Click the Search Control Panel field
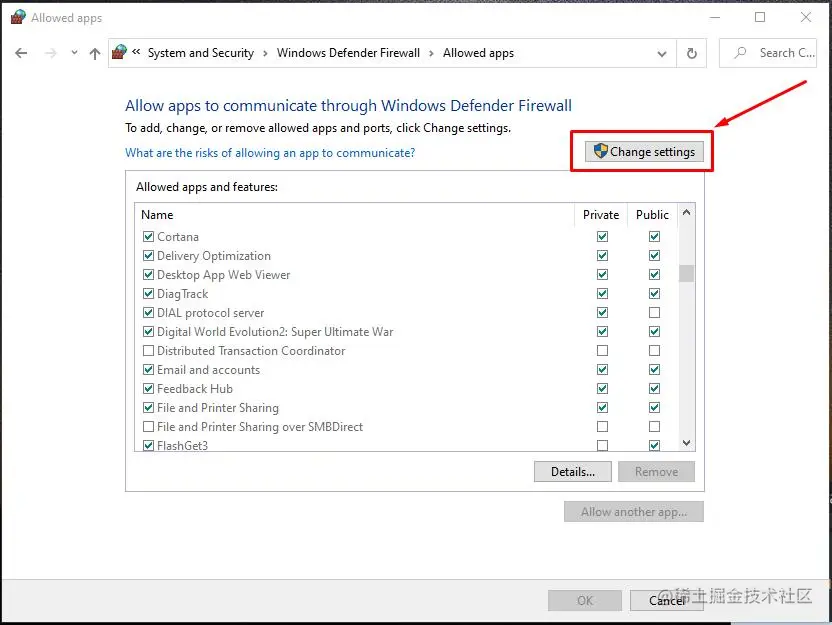Screen dimensions: 832x625 768,53
